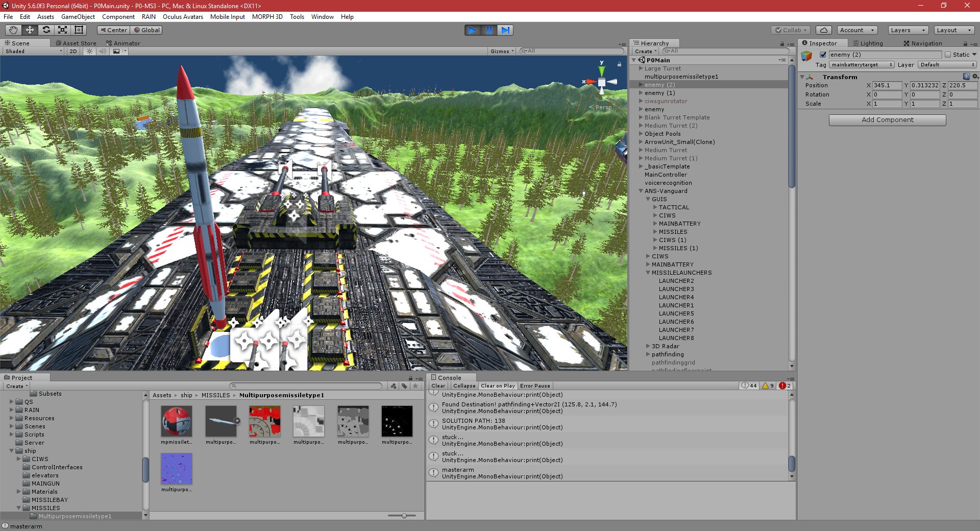Collapse the MISSILELAUNCHERS group in the Hierarchy
The height and width of the screenshot is (531, 980).
point(647,273)
